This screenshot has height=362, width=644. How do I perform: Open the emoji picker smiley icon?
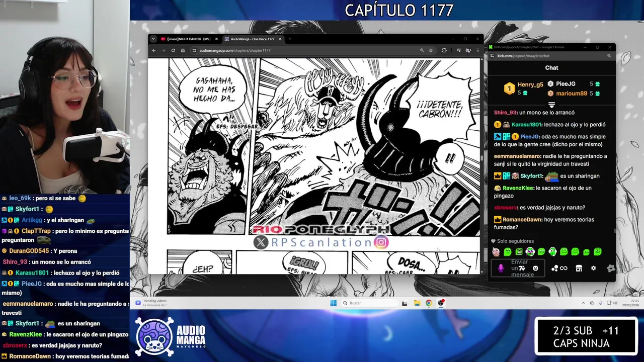pos(535,268)
